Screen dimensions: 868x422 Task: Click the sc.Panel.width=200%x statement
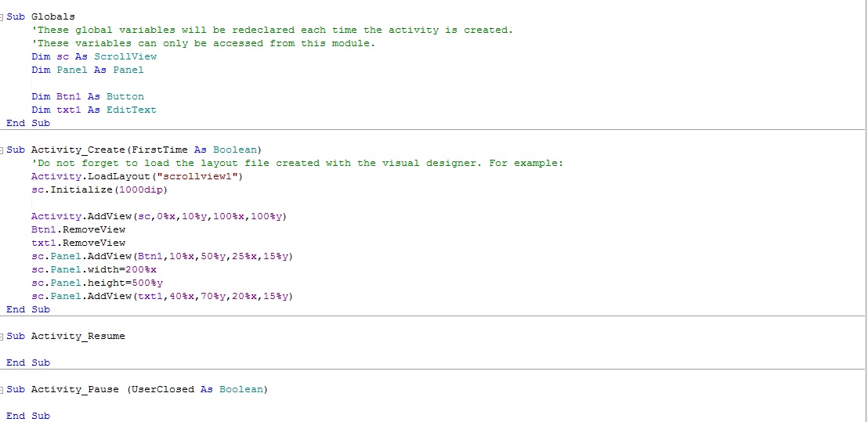pos(94,269)
